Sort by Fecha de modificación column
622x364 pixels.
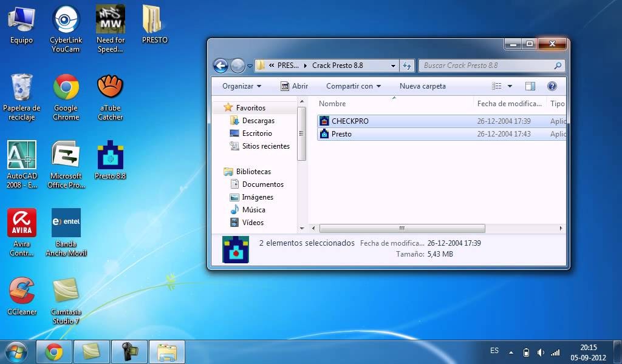click(x=510, y=103)
